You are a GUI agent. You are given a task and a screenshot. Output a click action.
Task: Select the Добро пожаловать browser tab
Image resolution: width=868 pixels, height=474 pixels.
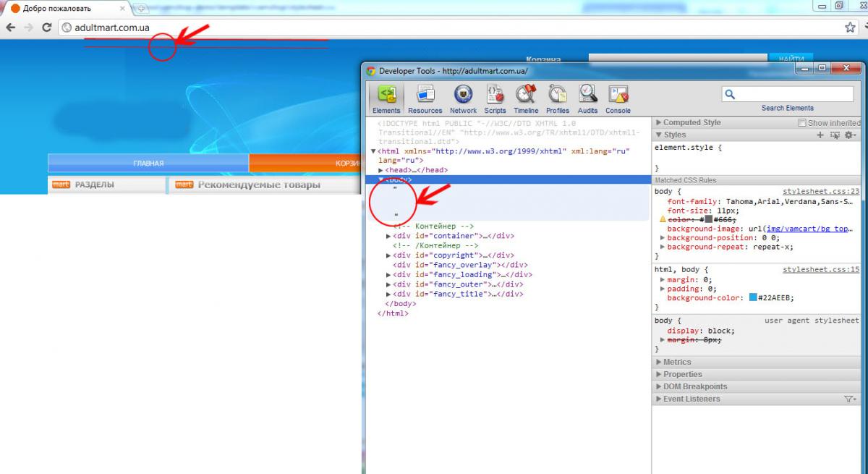pyautogui.click(x=67, y=8)
